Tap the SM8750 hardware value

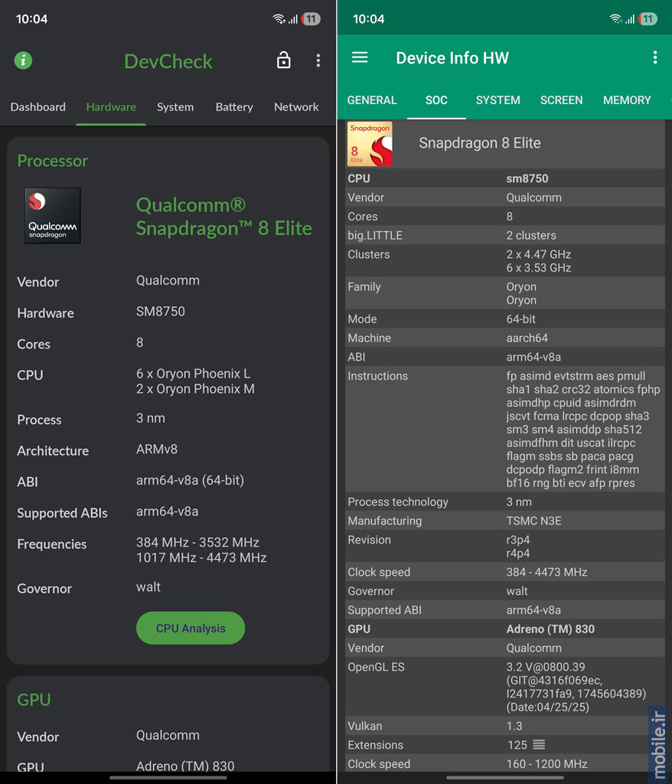pos(161,312)
